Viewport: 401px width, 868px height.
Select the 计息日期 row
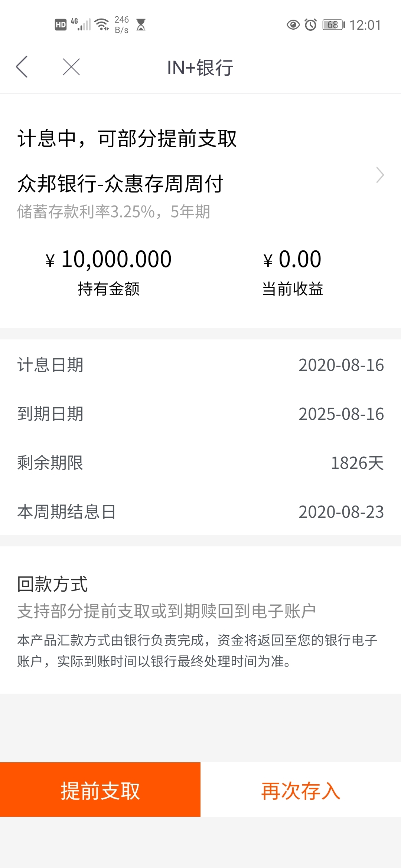(x=200, y=365)
